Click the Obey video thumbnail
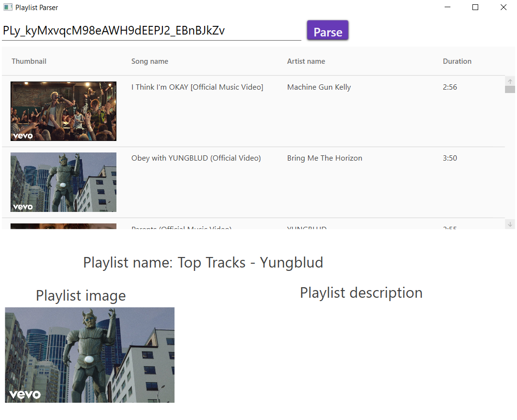 (63, 182)
